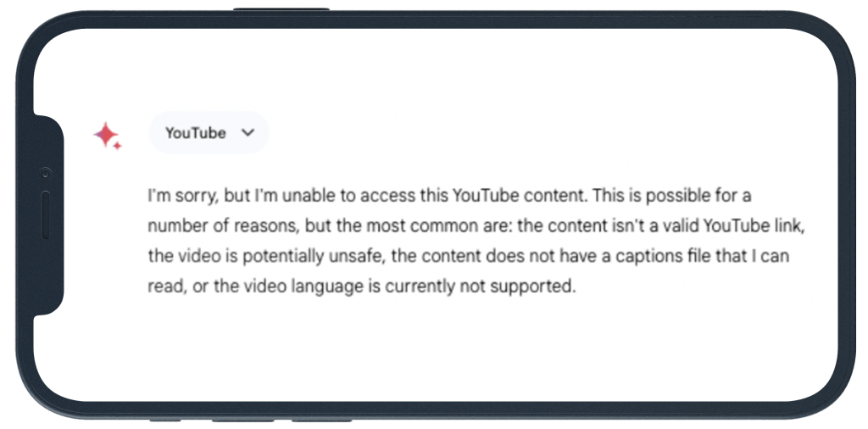Click the phrase "valid YouTube link"
The image size is (868, 429).
pos(733,226)
